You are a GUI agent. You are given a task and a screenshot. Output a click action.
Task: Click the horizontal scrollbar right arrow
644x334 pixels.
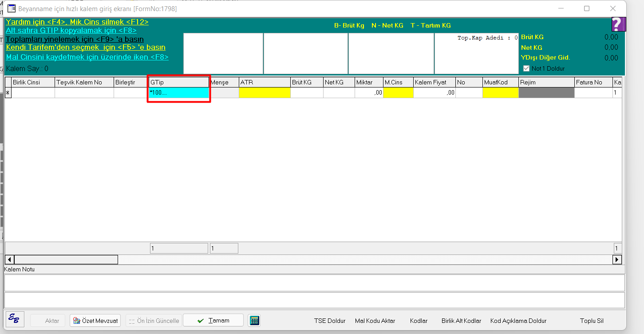point(617,259)
